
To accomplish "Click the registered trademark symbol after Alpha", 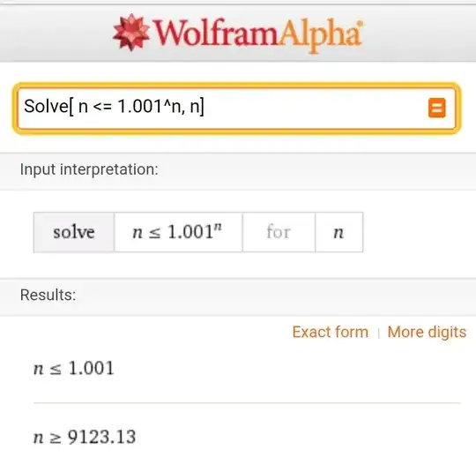I will pos(360,24).
